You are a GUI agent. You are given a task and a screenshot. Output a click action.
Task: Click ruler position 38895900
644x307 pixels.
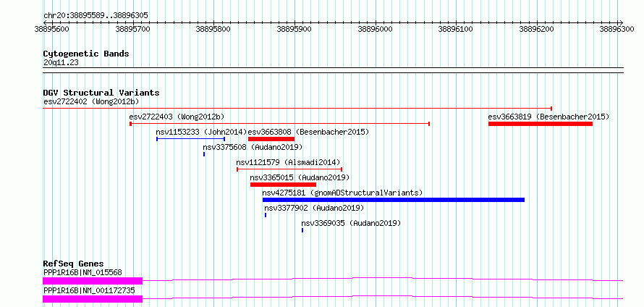tap(295, 29)
